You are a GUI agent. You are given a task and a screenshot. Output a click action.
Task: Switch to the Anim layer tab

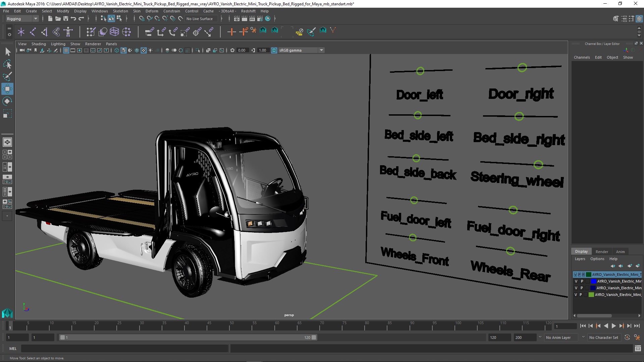point(621,252)
